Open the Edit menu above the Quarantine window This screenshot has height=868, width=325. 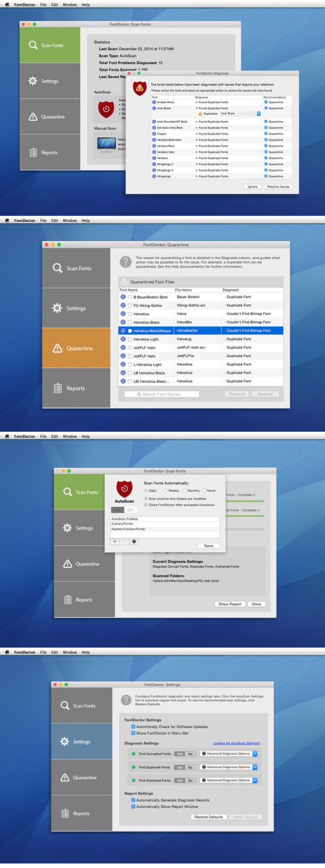click(x=55, y=220)
